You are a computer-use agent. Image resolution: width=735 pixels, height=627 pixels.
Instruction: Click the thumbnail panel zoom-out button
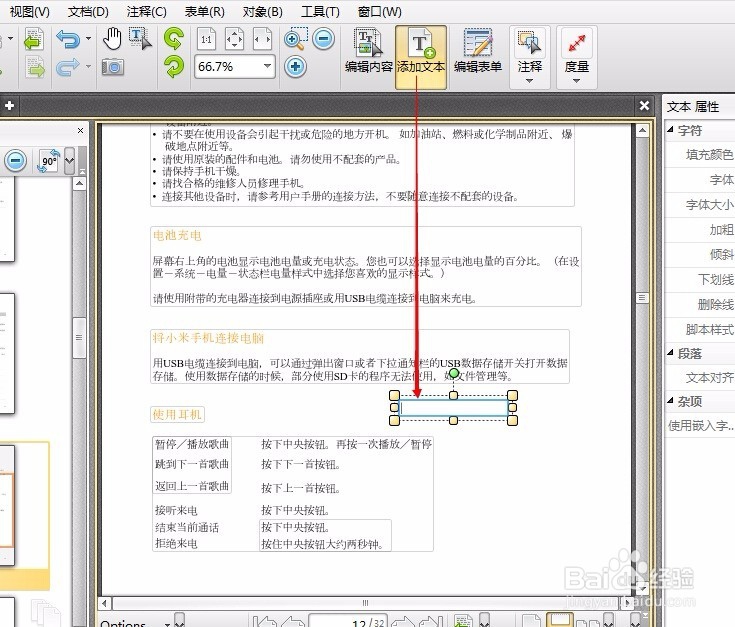pos(15,161)
